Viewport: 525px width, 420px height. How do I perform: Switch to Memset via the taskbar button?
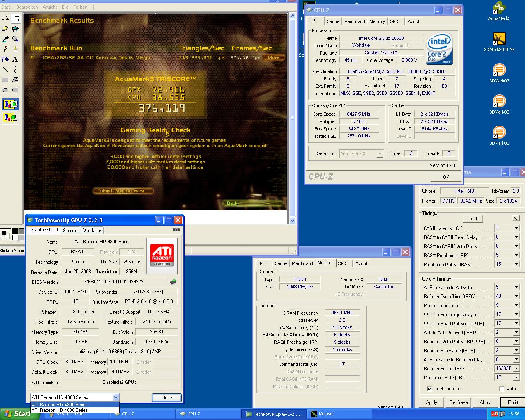340,414
